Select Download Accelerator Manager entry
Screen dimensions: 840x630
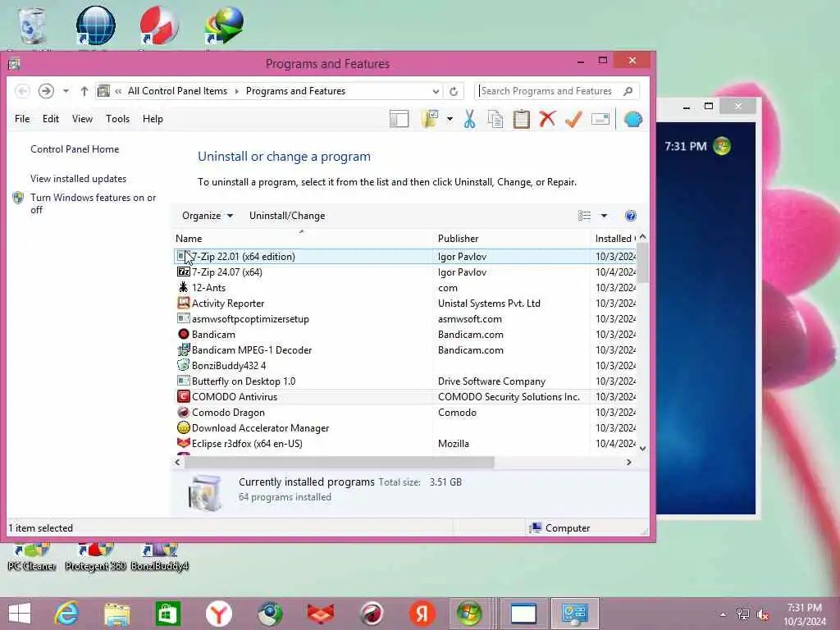405,428
